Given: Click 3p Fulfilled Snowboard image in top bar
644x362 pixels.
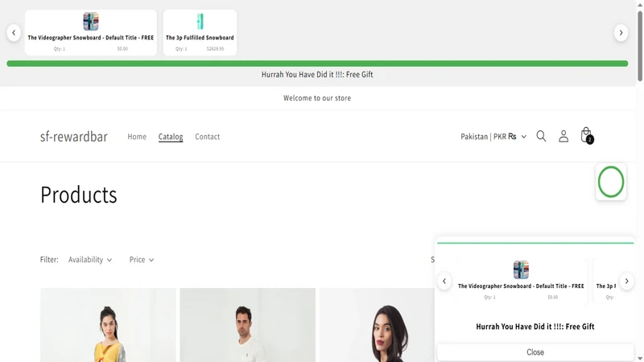Looking at the screenshot, I should point(200,22).
